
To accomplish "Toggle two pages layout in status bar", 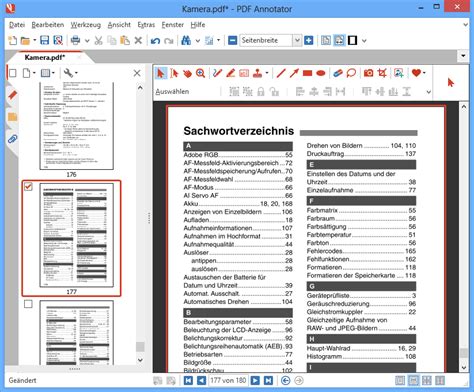I will pyautogui.click(x=427, y=380).
